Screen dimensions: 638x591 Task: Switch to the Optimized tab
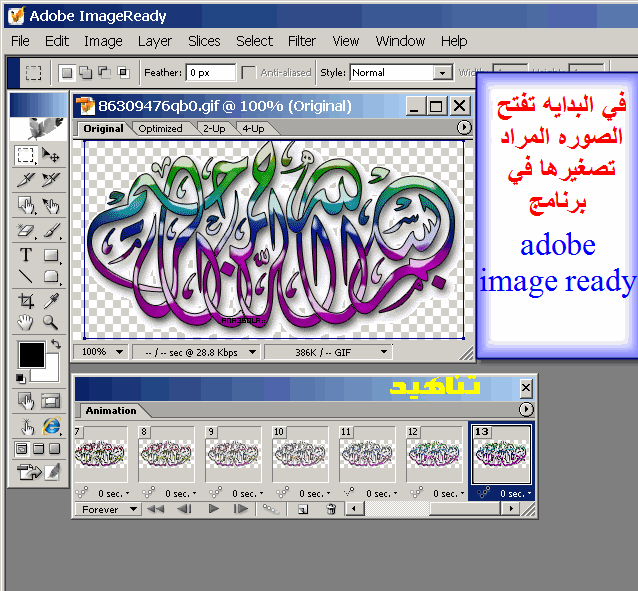[x=160, y=129]
